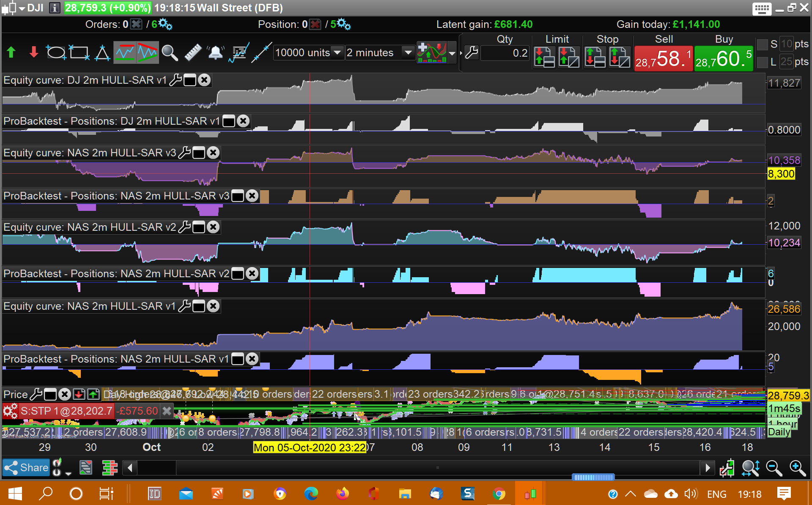Open the ruler measurement tool

click(x=193, y=53)
